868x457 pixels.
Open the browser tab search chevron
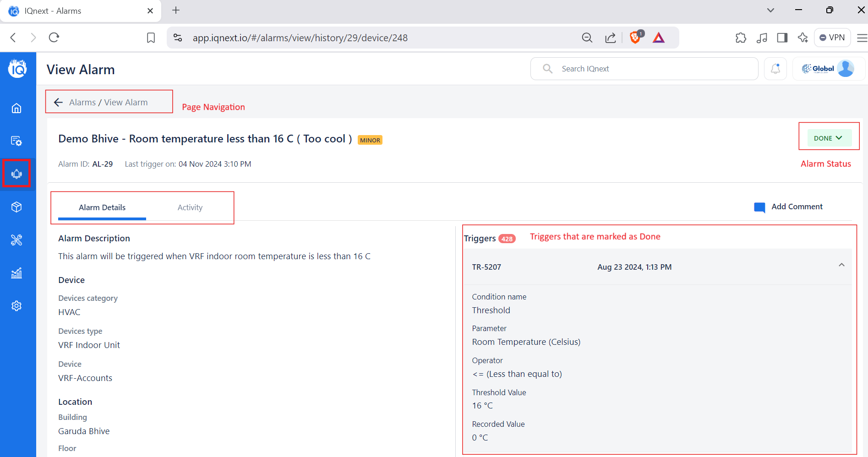(x=770, y=10)
